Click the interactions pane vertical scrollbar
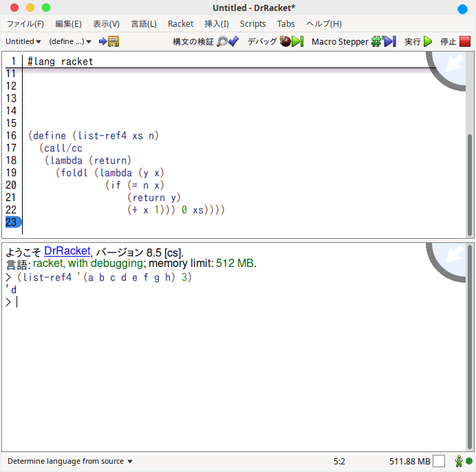 click(x=470, y=347)
